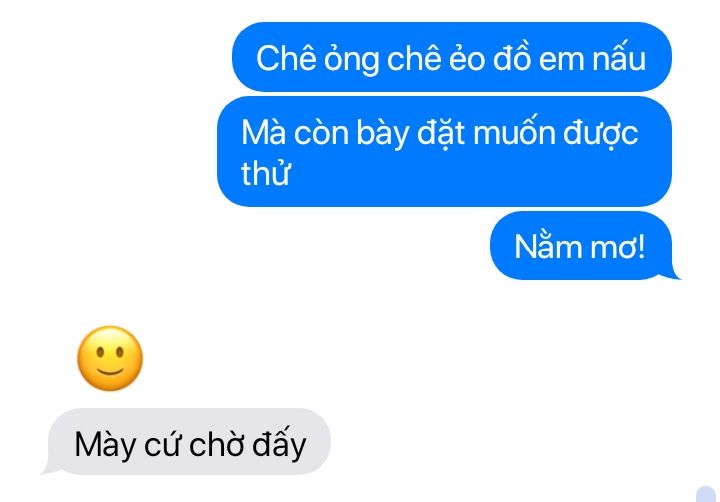
Task: Click the word 'đấy' in the gray bubble
Action: pos(280,444)
